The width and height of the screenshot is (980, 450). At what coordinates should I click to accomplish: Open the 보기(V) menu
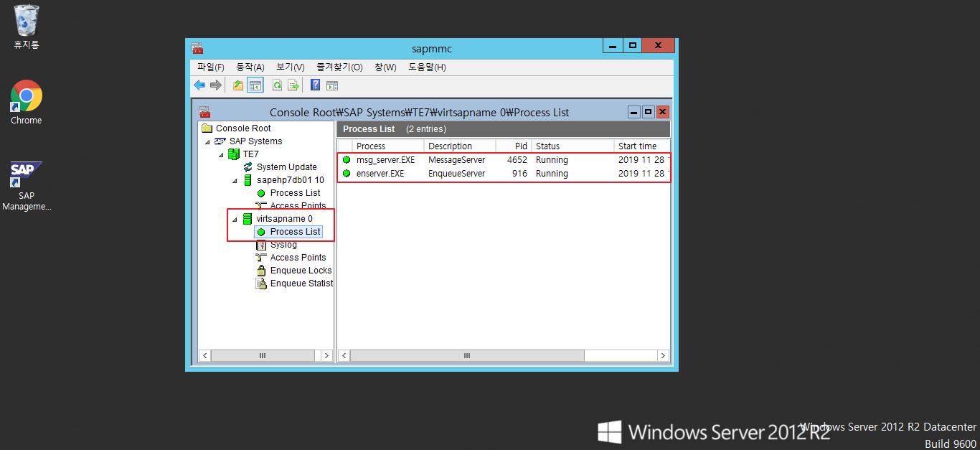coord(291,67)
